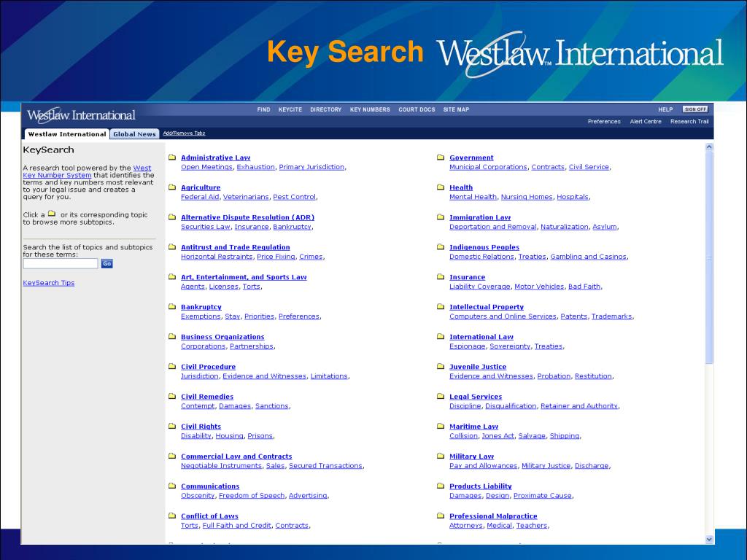Open the Administrative Law folder icon

point(172,157)
